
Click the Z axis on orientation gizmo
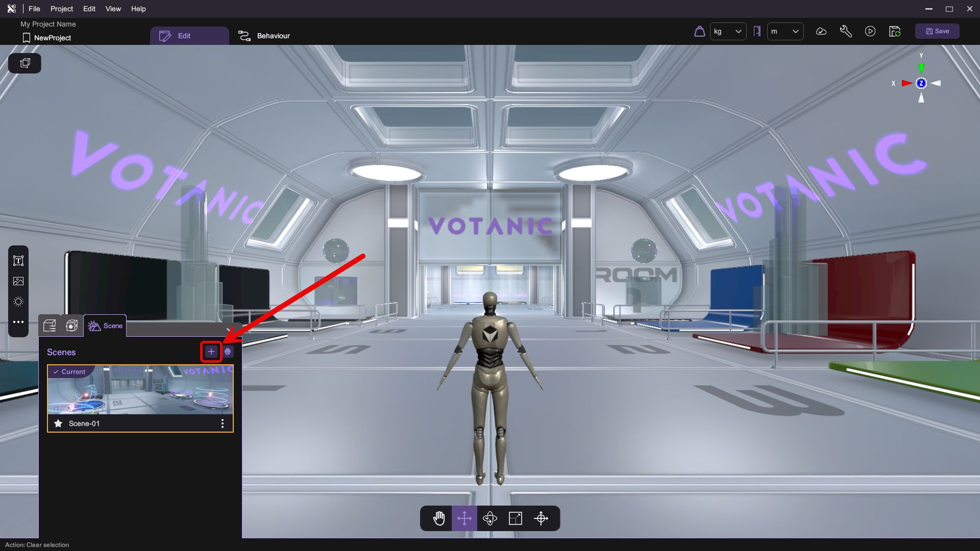(921, 83)
